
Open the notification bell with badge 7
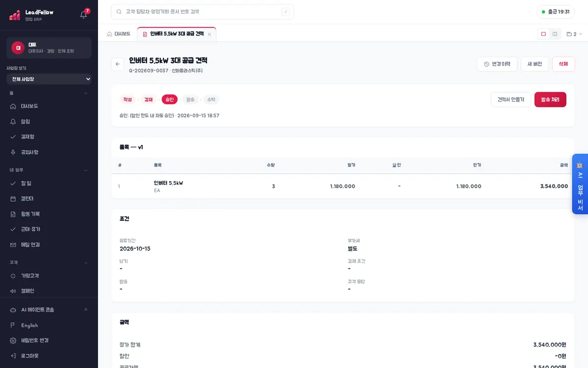click(84, 15)
